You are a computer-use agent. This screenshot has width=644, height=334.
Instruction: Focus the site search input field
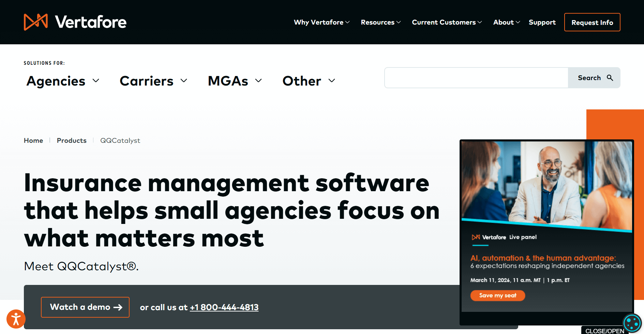pos(476,78)
